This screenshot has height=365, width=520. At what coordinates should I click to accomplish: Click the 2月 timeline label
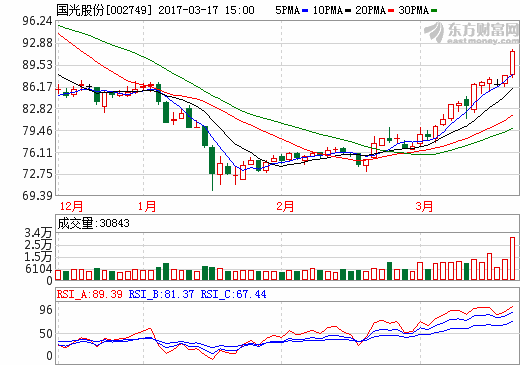285,206
